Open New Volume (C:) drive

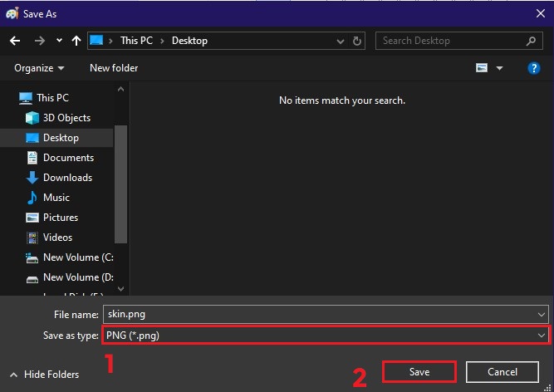click(x=70, y=257)
